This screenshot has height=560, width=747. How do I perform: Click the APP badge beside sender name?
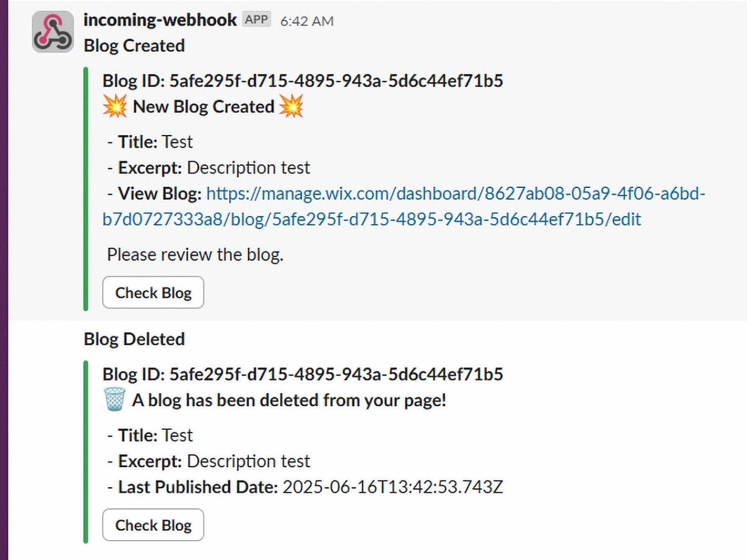[x=256, y=20]
